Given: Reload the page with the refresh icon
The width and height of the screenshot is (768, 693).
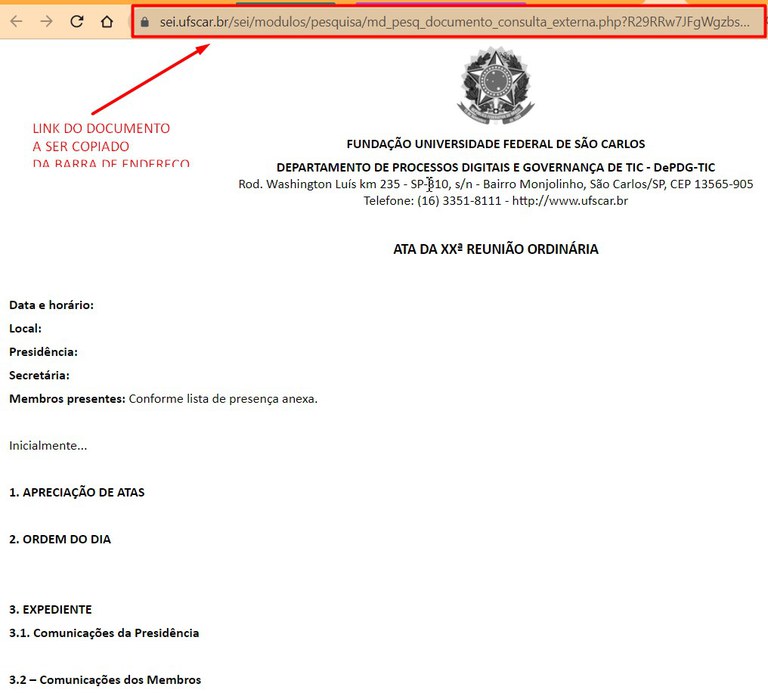Looking at the screenshot, I should click(x=76, y=22).
